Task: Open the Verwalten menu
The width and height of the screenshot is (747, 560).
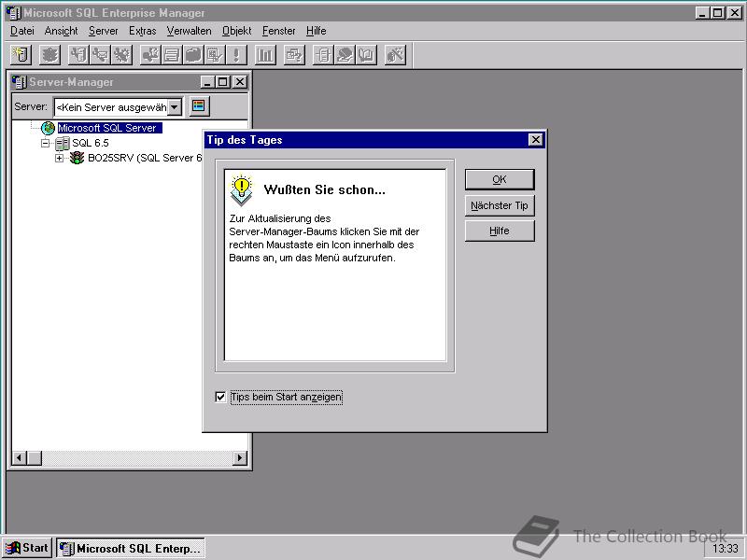Action: pos(190,31)
